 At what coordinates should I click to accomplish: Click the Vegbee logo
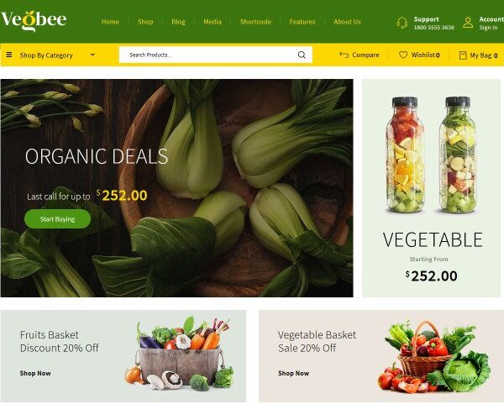coord(34,21)
